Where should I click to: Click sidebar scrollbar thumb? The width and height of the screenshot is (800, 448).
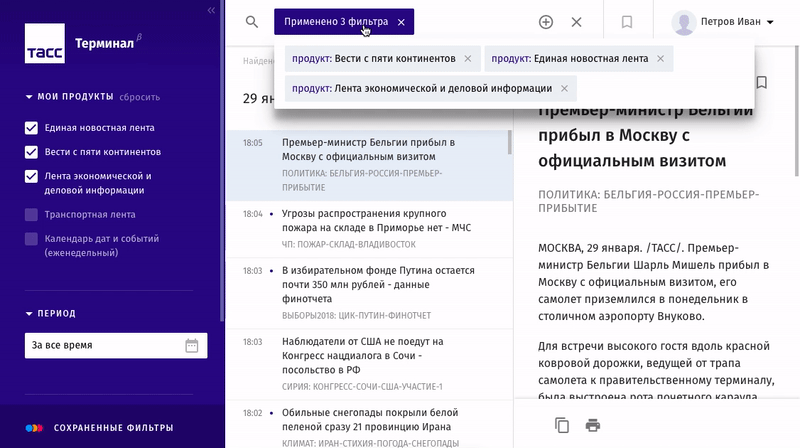222,161
